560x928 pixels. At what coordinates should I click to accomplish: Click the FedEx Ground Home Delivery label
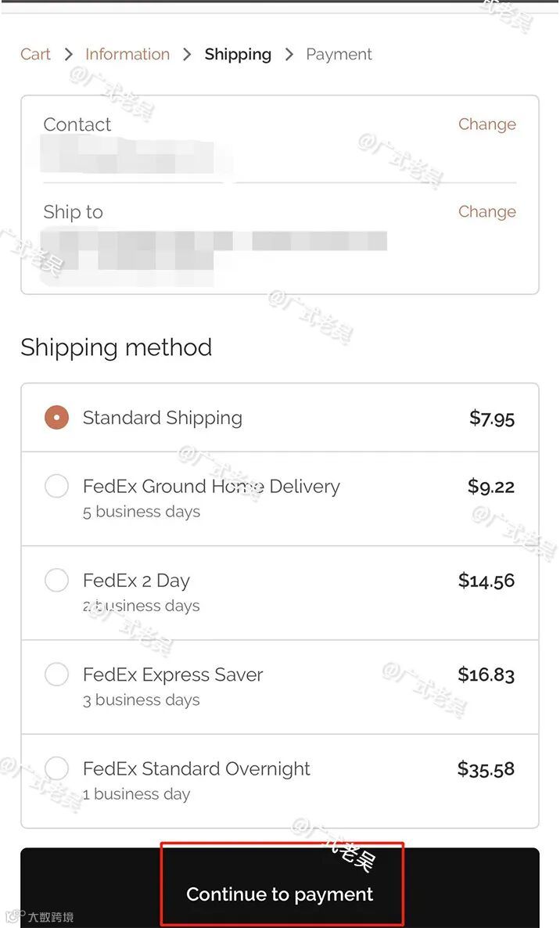[211, 487]
